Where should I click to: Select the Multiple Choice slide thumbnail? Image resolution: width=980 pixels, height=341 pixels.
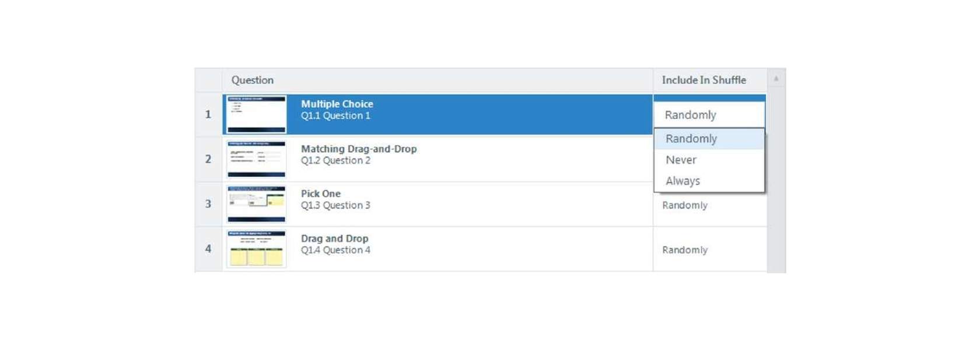click(x=257, y=114)
